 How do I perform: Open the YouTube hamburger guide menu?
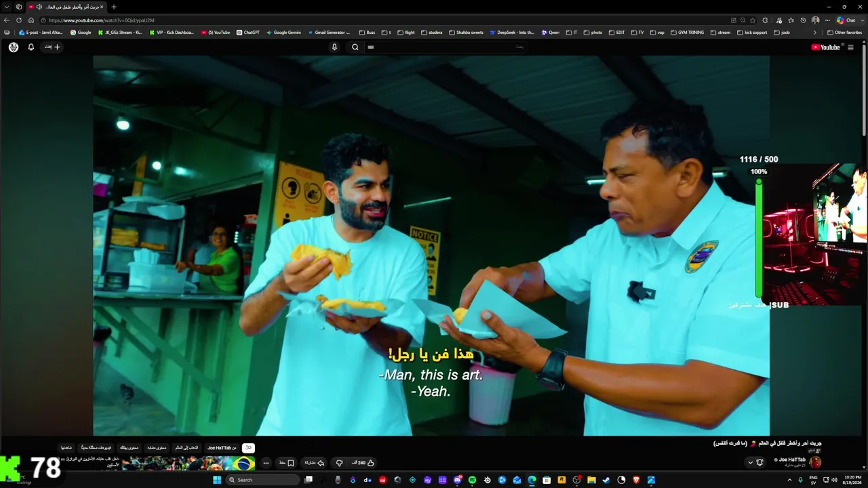[850, 47]
